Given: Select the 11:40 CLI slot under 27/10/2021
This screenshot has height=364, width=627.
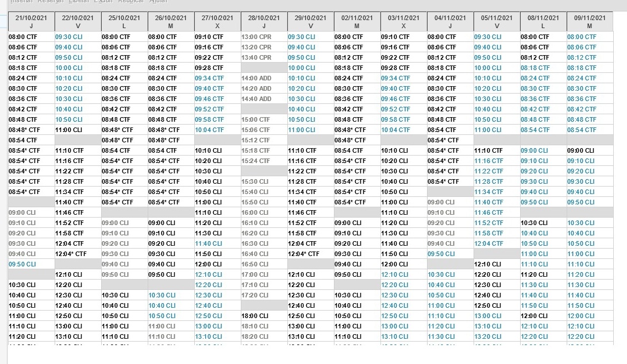Looking at the screenshot, I should [x=218, y=243].
